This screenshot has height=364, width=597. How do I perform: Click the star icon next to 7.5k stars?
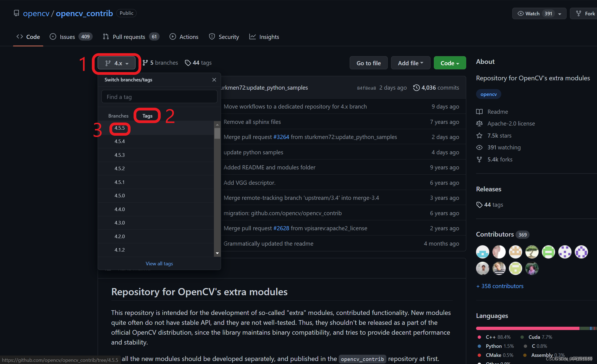tap(479, 136)
